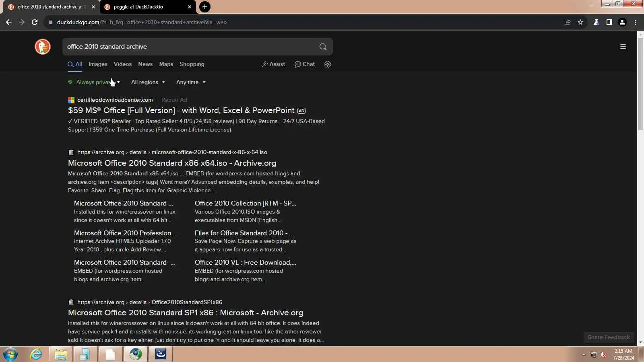644x362 pixels.
Task: Open a new browser tab
Action: point(205,7)
